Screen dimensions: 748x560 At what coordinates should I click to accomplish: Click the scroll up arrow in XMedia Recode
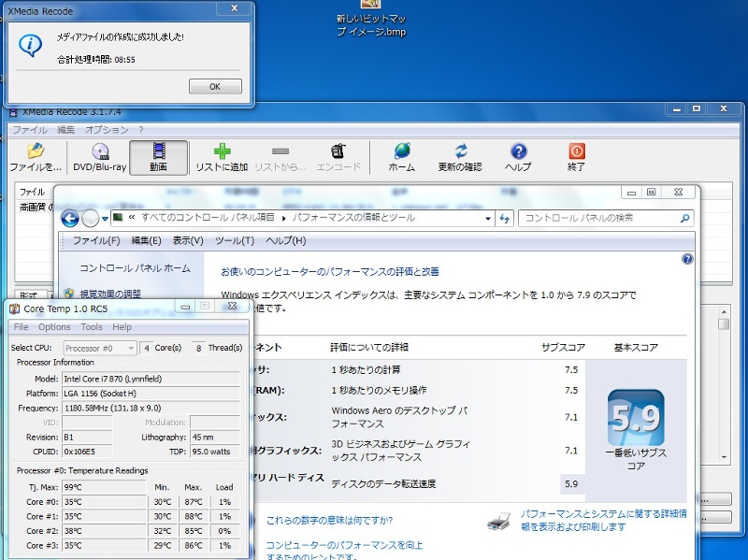click(x=724, y=311)
